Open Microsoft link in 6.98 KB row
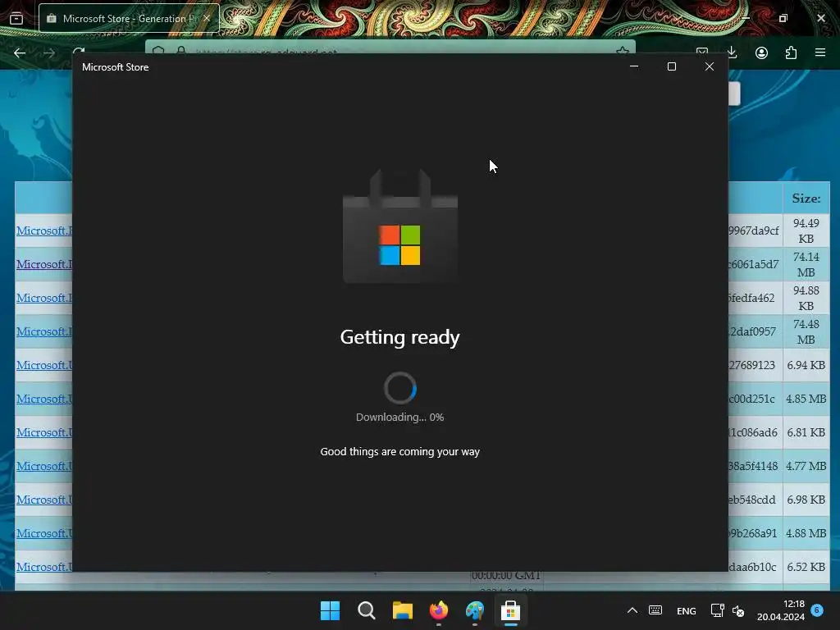 (44, 500)
